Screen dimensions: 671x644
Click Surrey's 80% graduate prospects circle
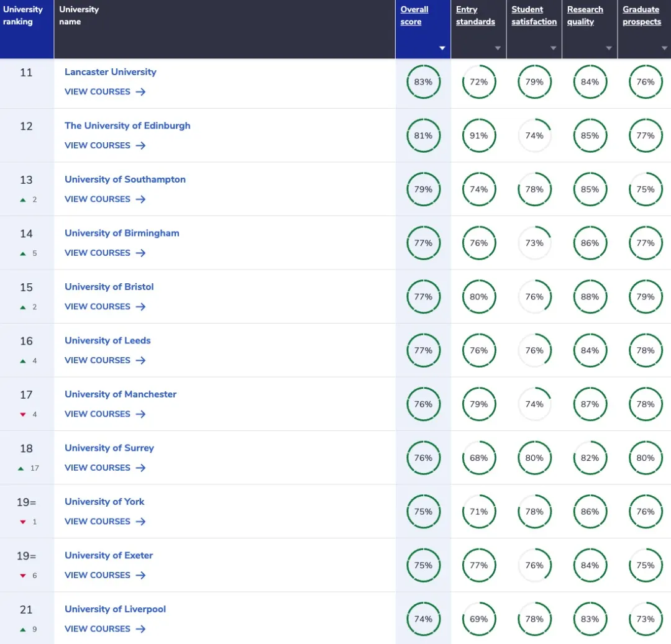pos(645,458)
